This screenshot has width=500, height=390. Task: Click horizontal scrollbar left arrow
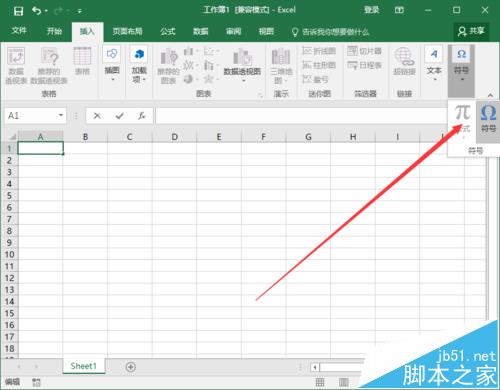(315, 367)
